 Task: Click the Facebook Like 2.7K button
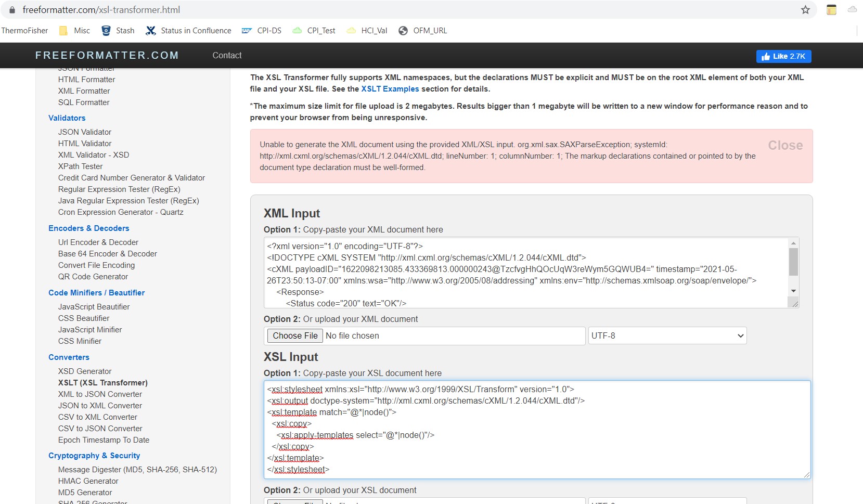783,56
